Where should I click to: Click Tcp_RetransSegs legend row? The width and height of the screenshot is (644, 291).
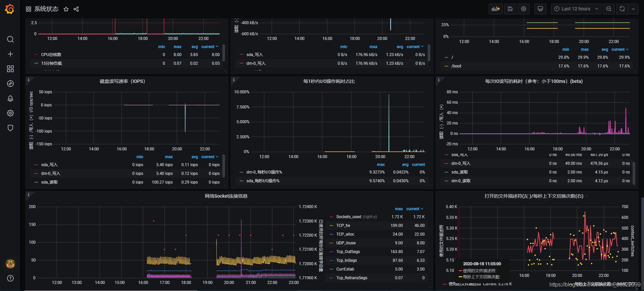[377, 278]
